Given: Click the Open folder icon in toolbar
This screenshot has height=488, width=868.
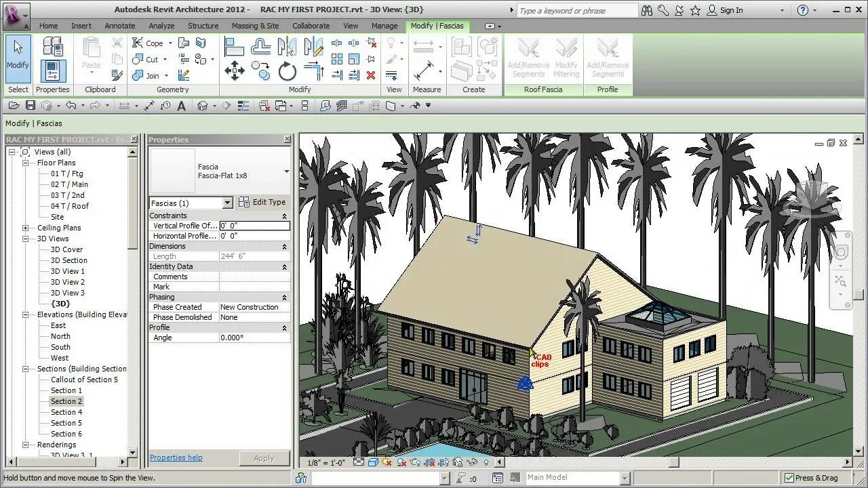Looking at the screenshot, I should pyautogui.click(x=14, y=105).
